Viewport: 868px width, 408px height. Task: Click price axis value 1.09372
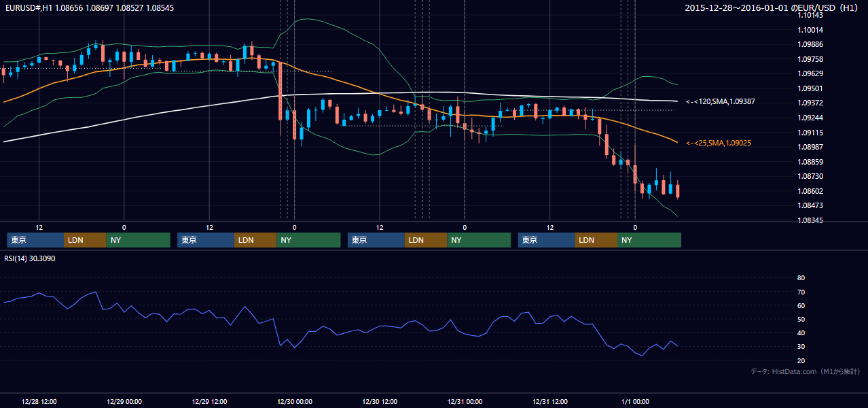pos(810,103)
